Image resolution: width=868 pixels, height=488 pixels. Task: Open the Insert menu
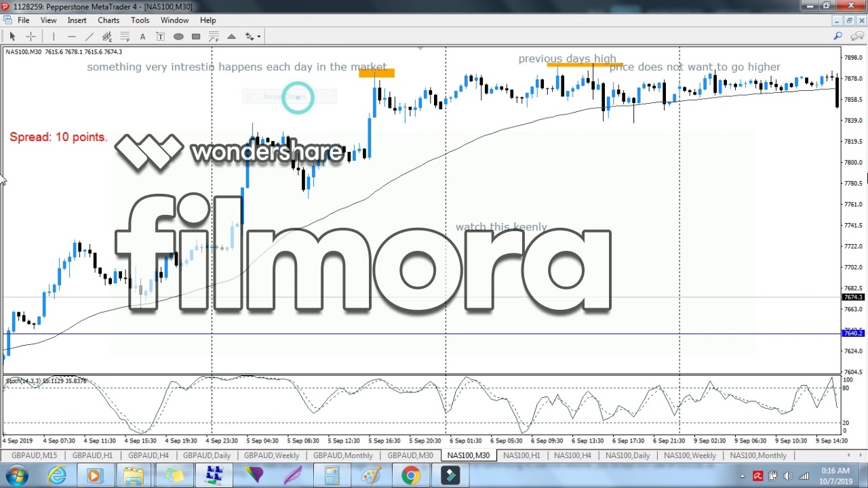coord(77,20)
